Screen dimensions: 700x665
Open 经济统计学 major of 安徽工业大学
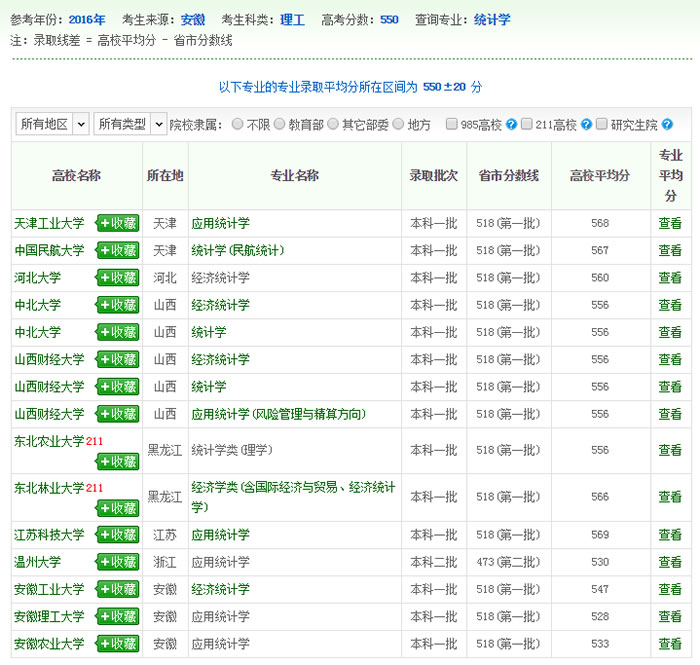[221, 589]
